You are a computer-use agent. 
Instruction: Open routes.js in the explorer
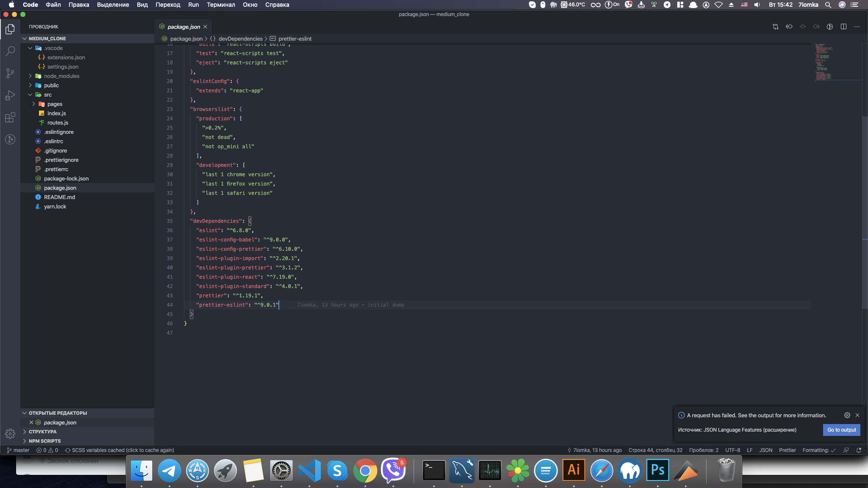[x=58, y=122]
